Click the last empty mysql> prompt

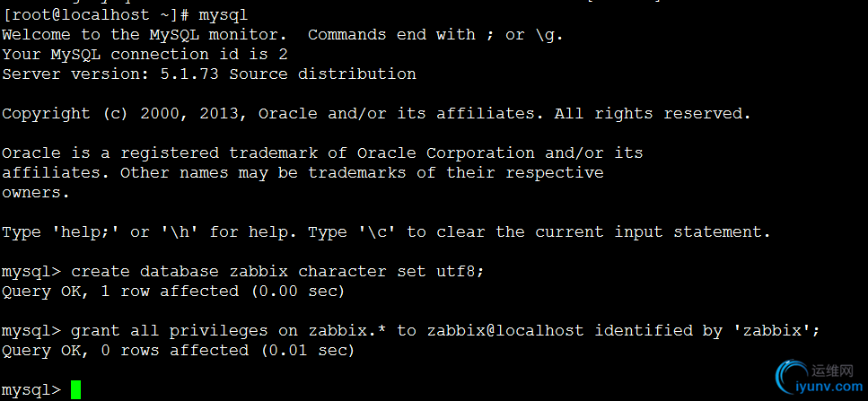coord(31,389)
